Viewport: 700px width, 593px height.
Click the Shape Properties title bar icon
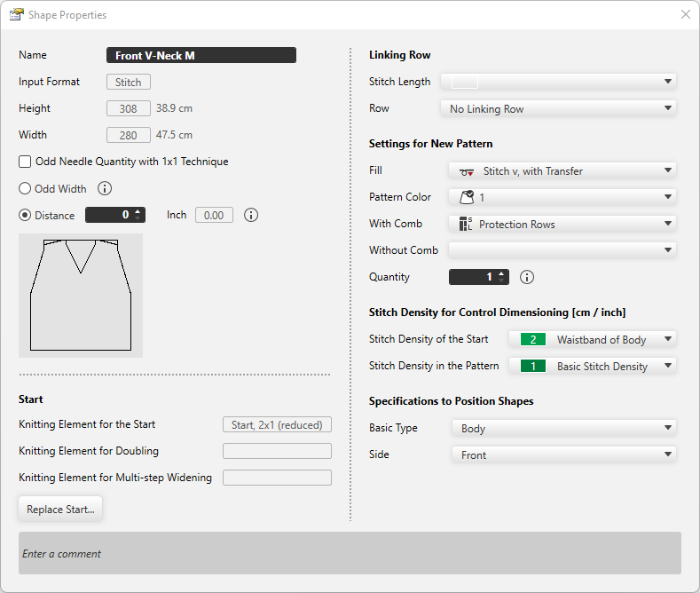click(x=16, y=14)
